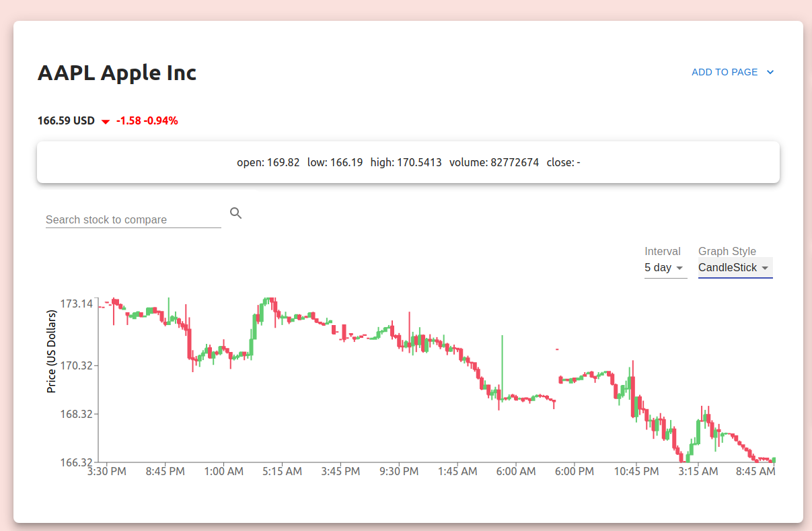The height and width of the screenshot is (531, 812).
Task: Click the AAPL Apple Inc heading
Action: [x=117, y=73]
